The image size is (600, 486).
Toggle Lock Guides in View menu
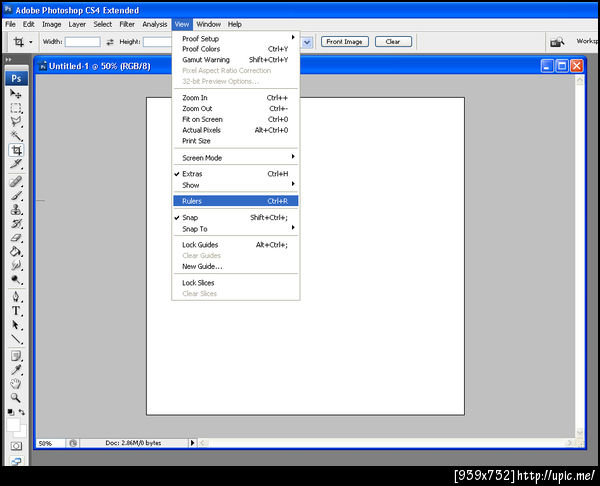coord(235,245)
